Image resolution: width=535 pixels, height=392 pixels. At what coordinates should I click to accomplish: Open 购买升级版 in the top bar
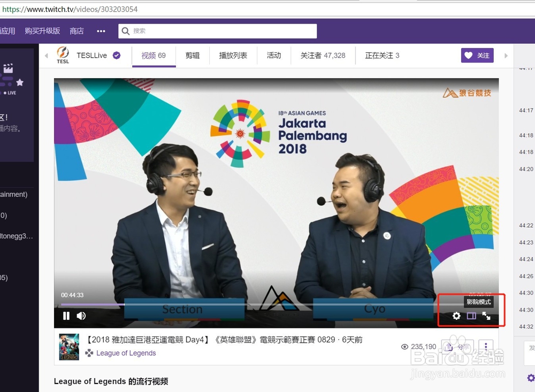pyautogui.click(x=42, y=31)
